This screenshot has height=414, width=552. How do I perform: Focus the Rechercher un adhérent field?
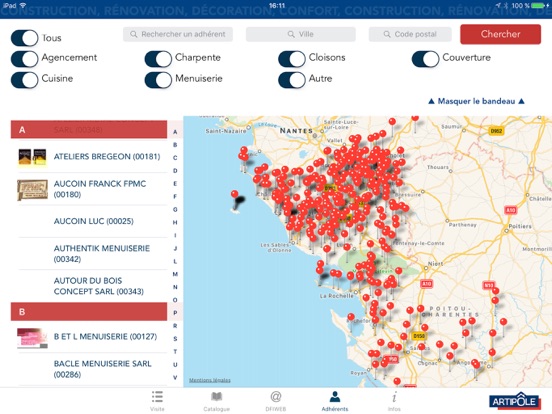point(178,34)
